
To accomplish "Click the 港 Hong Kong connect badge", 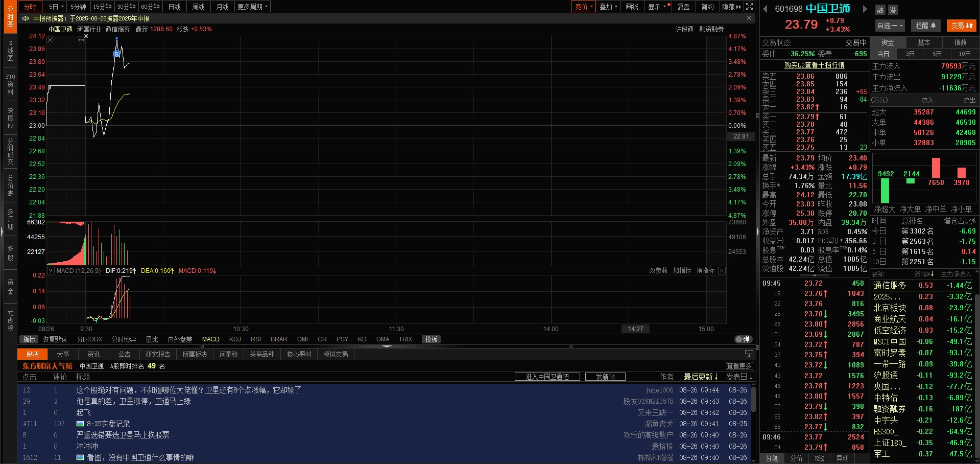I will coord(893,10).
